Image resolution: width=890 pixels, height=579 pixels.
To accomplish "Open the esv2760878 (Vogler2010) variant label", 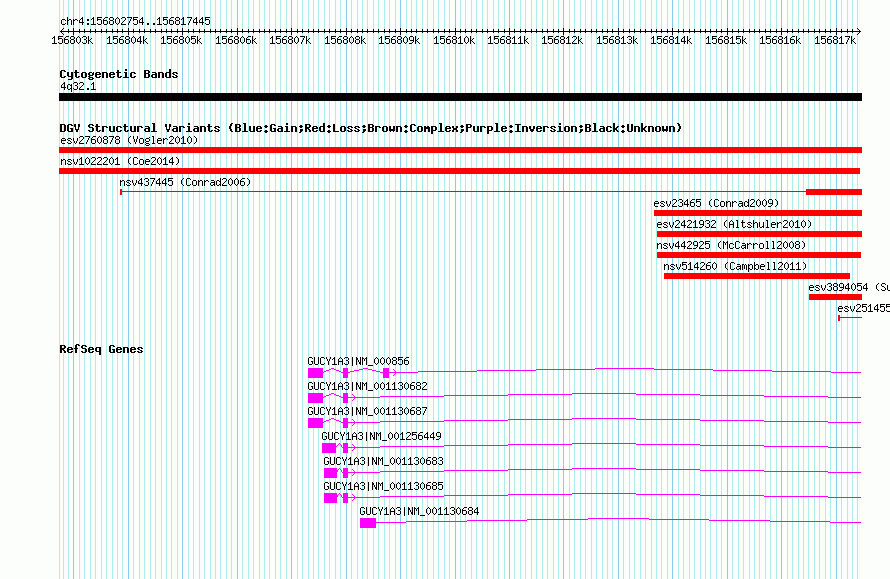I will tap(129, 140).
